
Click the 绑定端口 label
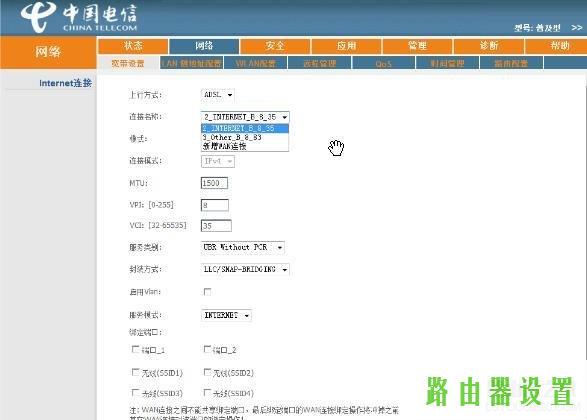147,332
